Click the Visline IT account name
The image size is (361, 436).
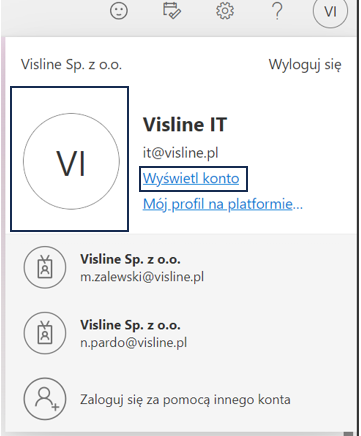pos(185,125)
